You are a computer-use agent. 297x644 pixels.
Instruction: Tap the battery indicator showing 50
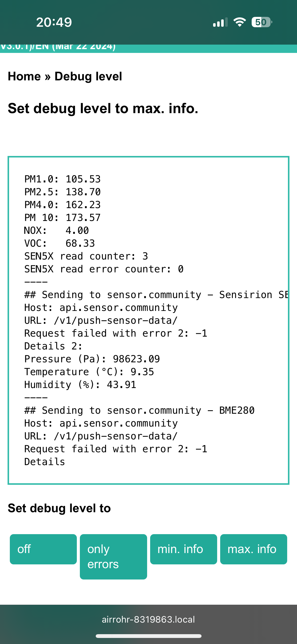[262, 22]
